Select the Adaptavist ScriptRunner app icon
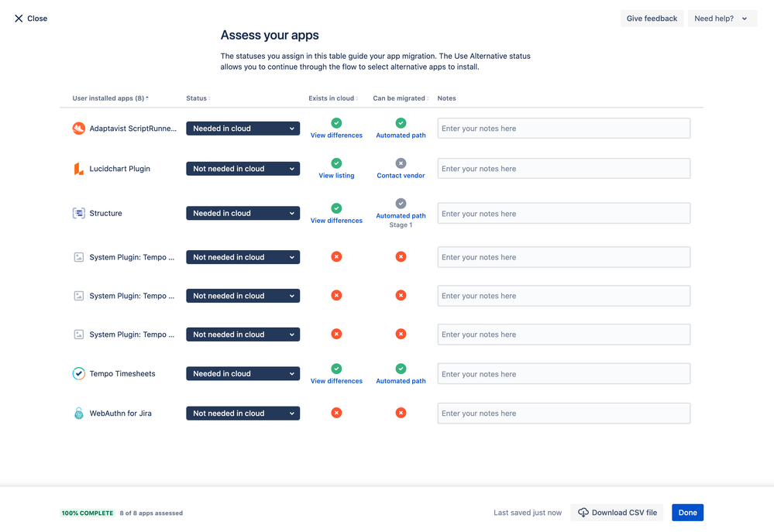The image size is (774, 532). [x=77, y=129]
